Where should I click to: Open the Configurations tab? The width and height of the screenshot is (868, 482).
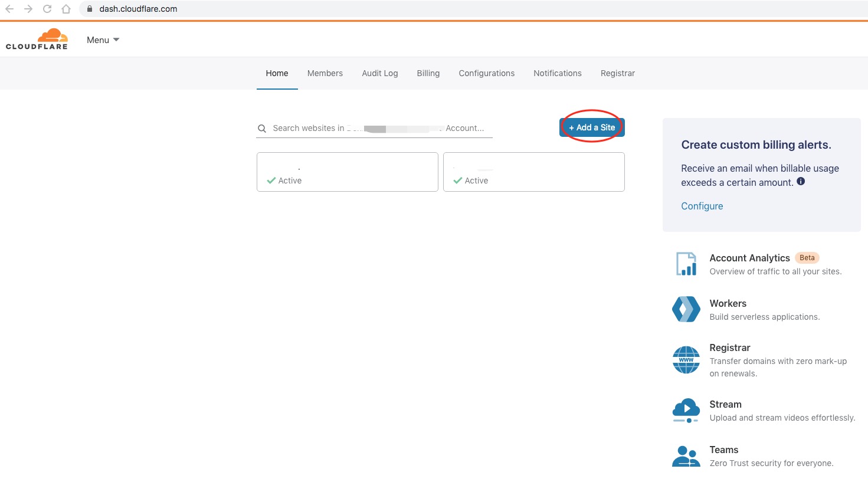tap(487, 73)
